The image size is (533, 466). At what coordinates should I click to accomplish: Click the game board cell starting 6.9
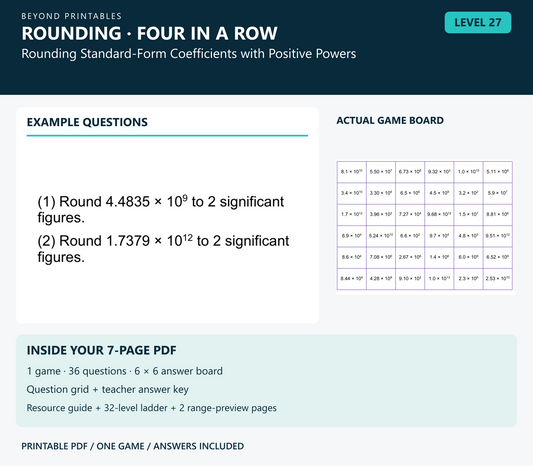coord(351,236)
